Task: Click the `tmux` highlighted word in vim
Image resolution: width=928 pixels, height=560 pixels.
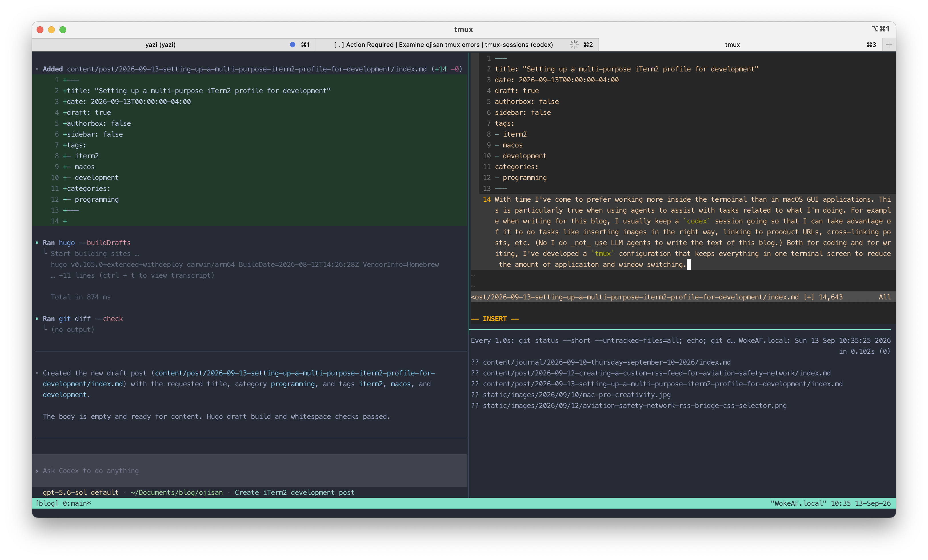Action: click(x=603, y=253)
